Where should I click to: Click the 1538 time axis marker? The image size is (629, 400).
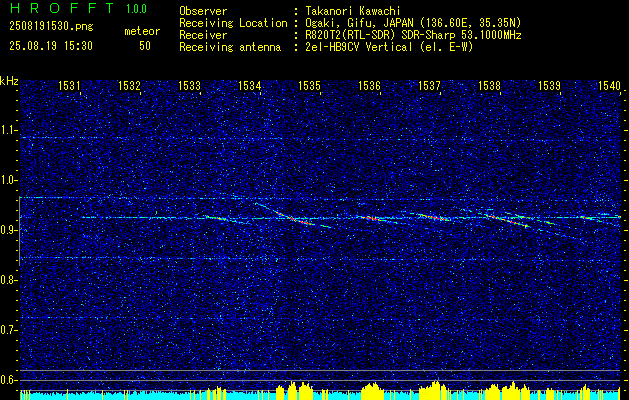pos(489,85)
